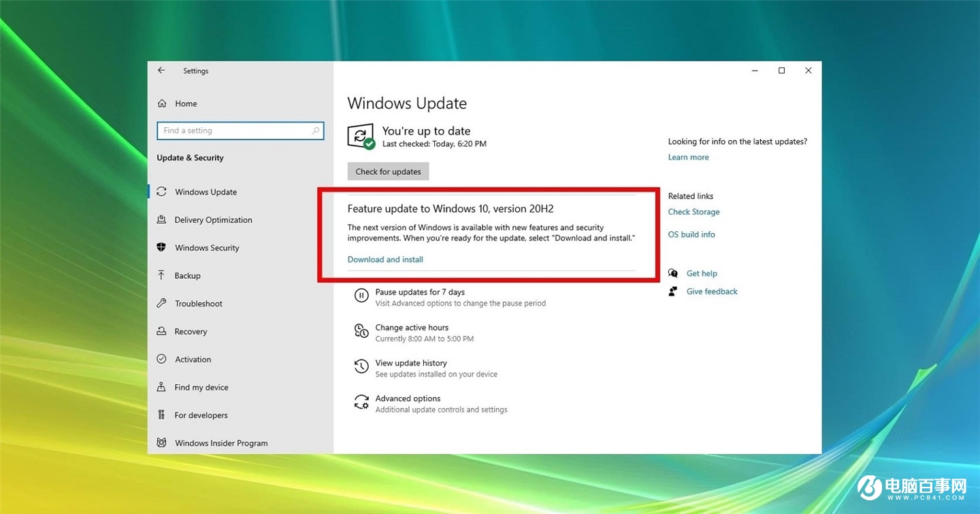Click Pause updates for 7 days
The height and width of the screenshot is (514, 980).
pyautogui.click(x=420, y=292)
